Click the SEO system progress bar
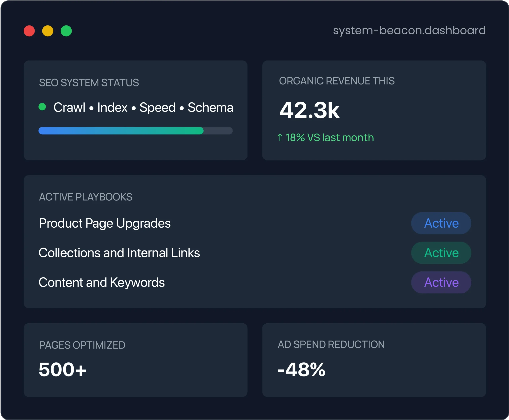 (x=135, y=131)
